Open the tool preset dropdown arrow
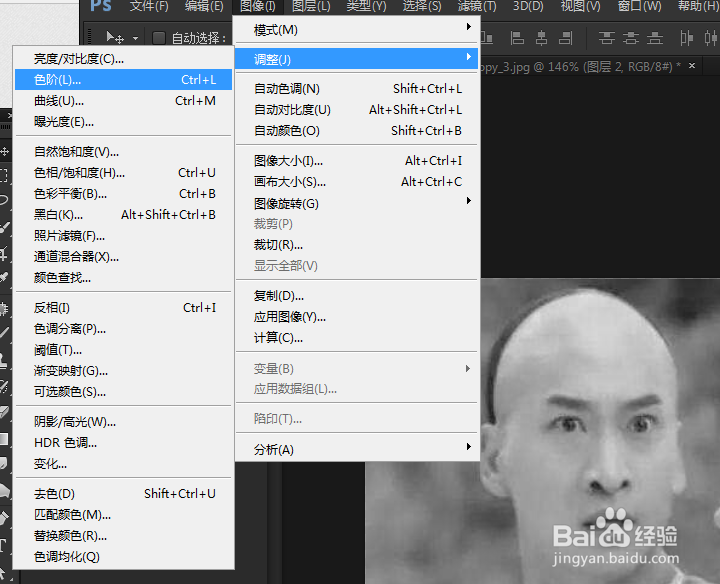Viewport: 720px width, 584px height. [x=135, y=39]
